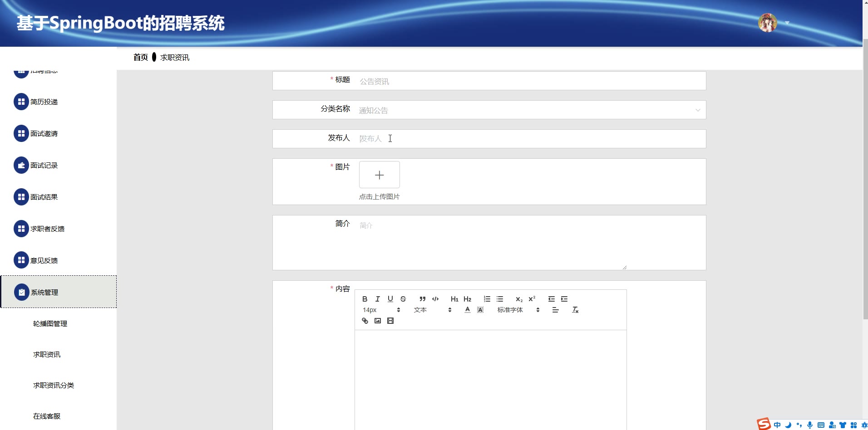Click inside the 内容 rich text area
The width and height of the screenshot is (868, 430).
click(490, 380)
